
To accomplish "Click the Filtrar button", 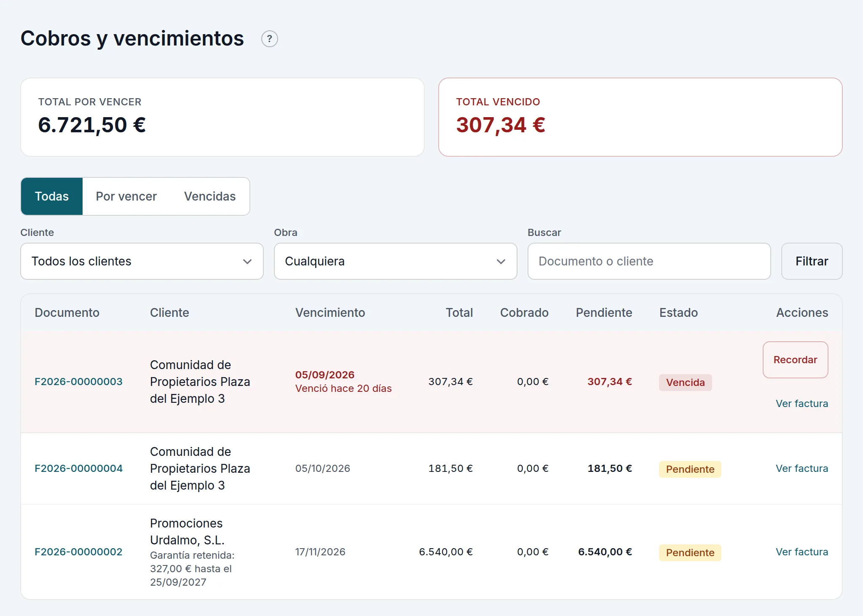I will [812, 261].
